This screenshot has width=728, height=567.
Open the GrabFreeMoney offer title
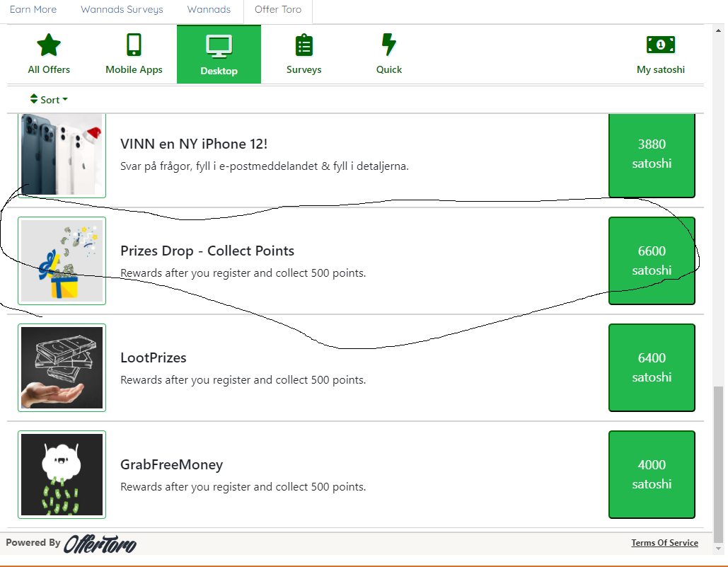(171, 464)
